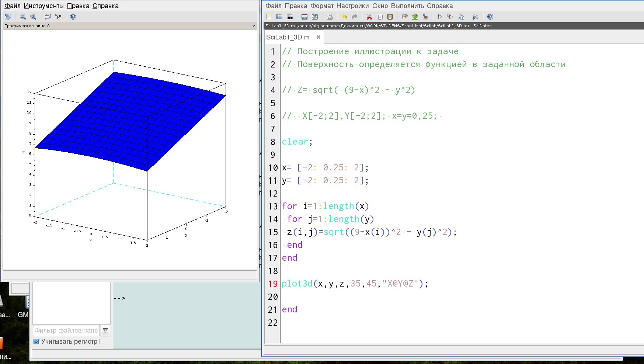Click the comment line Построение иллюстрации к задаче
This screenshot has height=364, width=644.
(x=370, y=51)
